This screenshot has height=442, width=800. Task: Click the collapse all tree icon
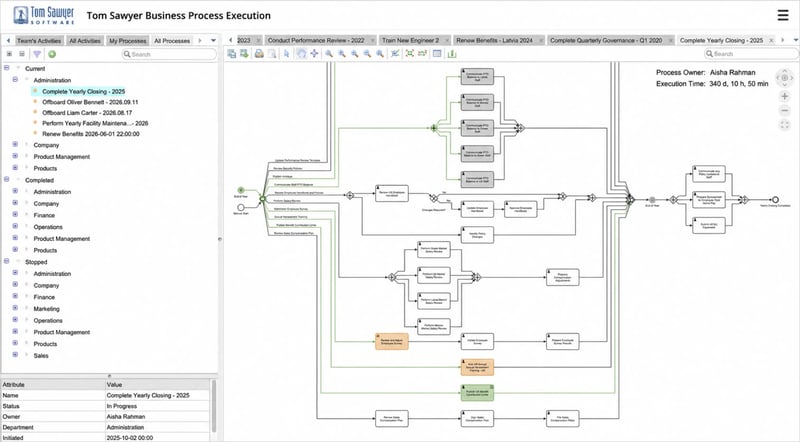[22, 54]
